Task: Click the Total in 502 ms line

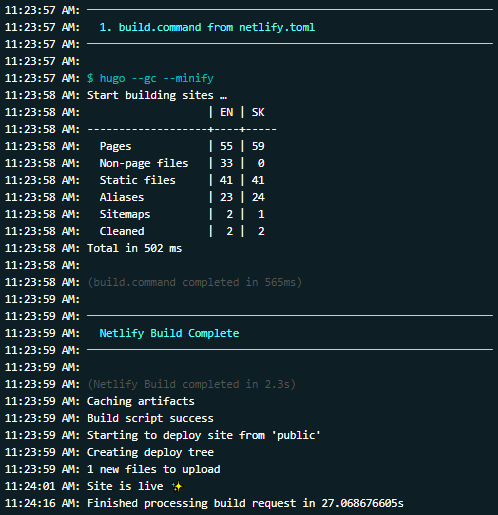Action: (x=134, y=248)
